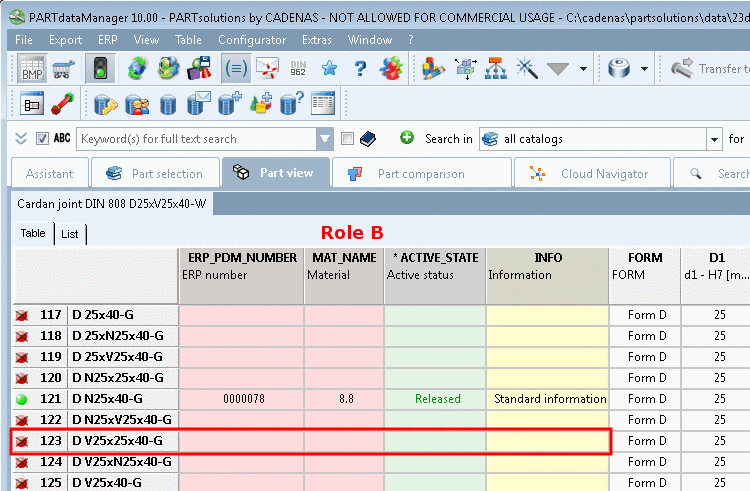
Task: Open the dropdown arrow beside washer icon
Action: [644, 69]
